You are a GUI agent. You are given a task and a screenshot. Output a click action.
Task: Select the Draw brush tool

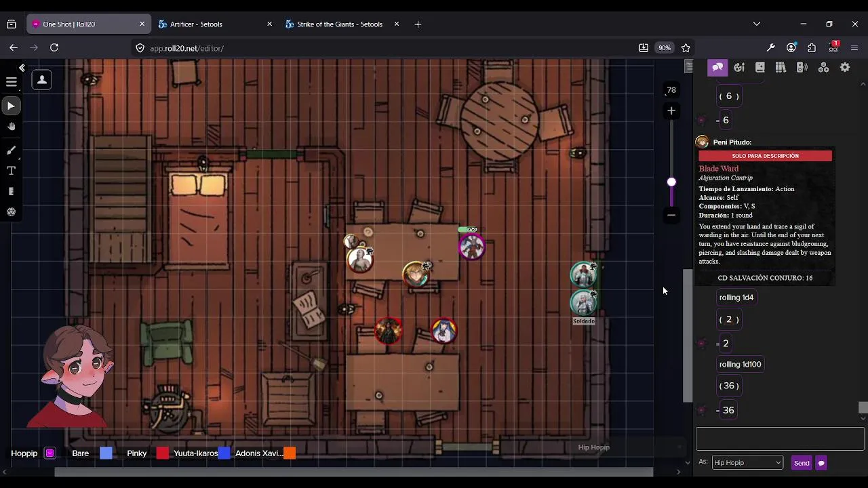tap(11, 150)
